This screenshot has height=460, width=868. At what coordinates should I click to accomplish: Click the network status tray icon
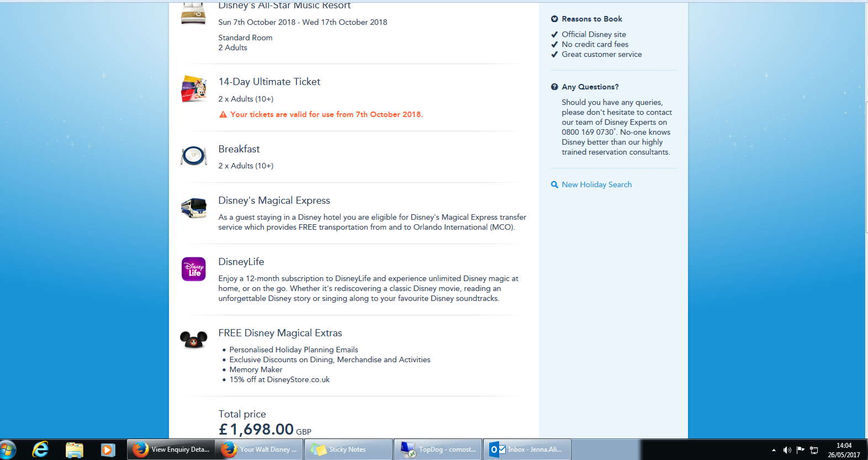coord(814,450)
